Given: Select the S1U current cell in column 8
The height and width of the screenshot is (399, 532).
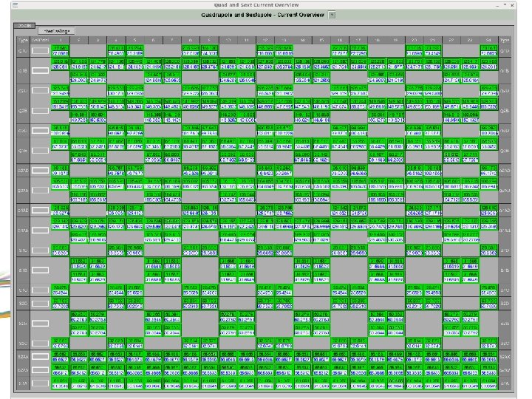Looking at the screenshot, I should (x=191, y=290).
